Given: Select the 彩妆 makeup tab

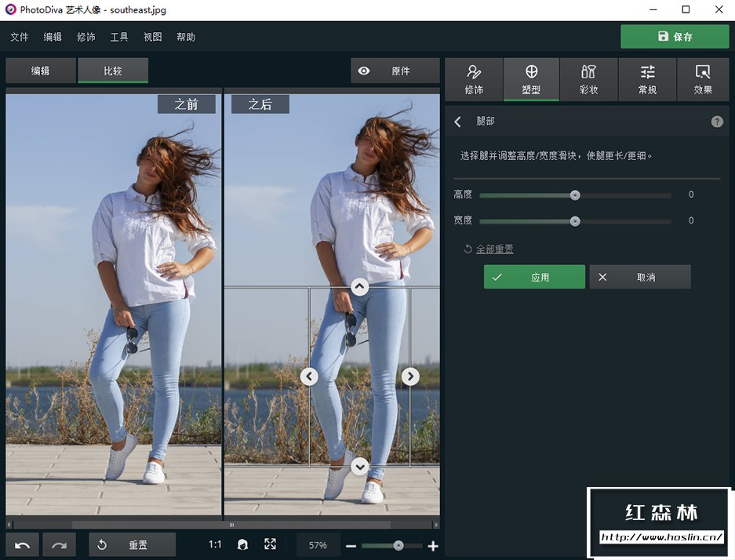Looking at the screenshot, I should coord(588,79).
